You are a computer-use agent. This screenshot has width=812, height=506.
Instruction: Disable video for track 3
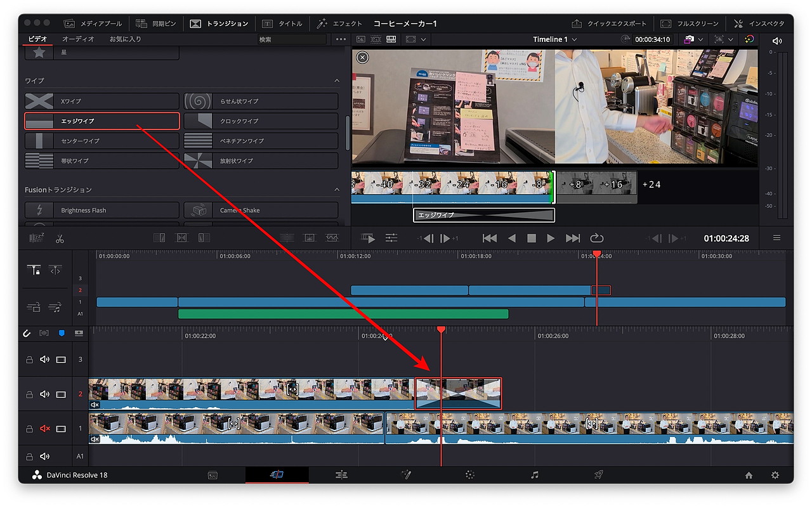coord(61,360)
